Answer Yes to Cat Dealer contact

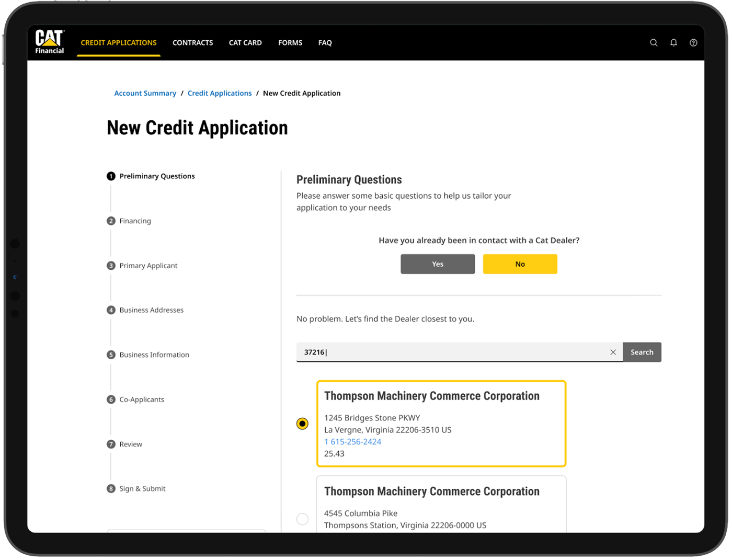point(438,264)
